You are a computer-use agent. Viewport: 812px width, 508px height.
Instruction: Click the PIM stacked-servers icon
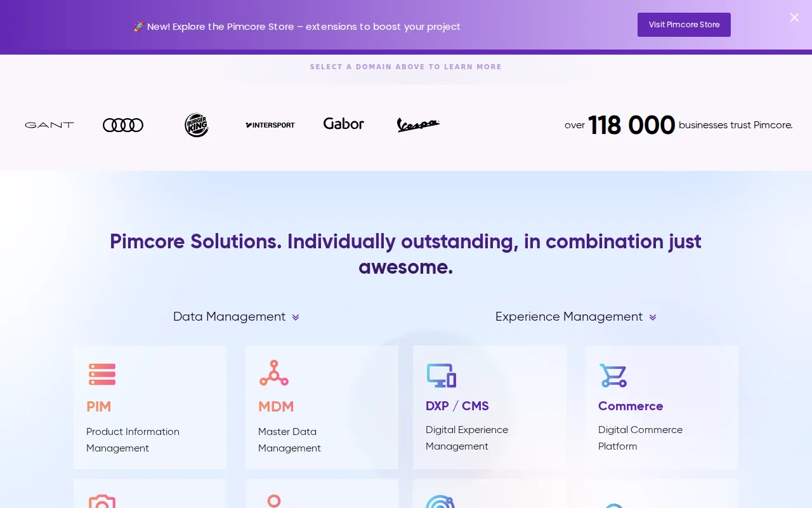102,374
